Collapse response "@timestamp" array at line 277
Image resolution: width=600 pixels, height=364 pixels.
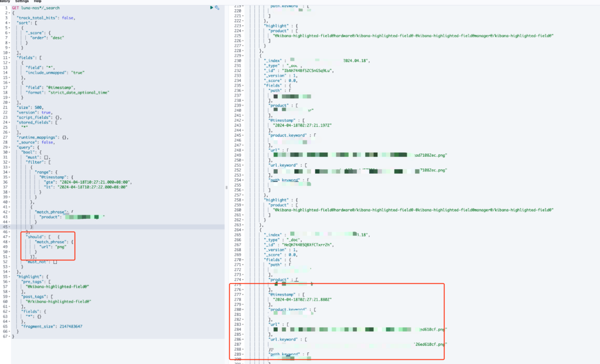[x=243, y=294]
